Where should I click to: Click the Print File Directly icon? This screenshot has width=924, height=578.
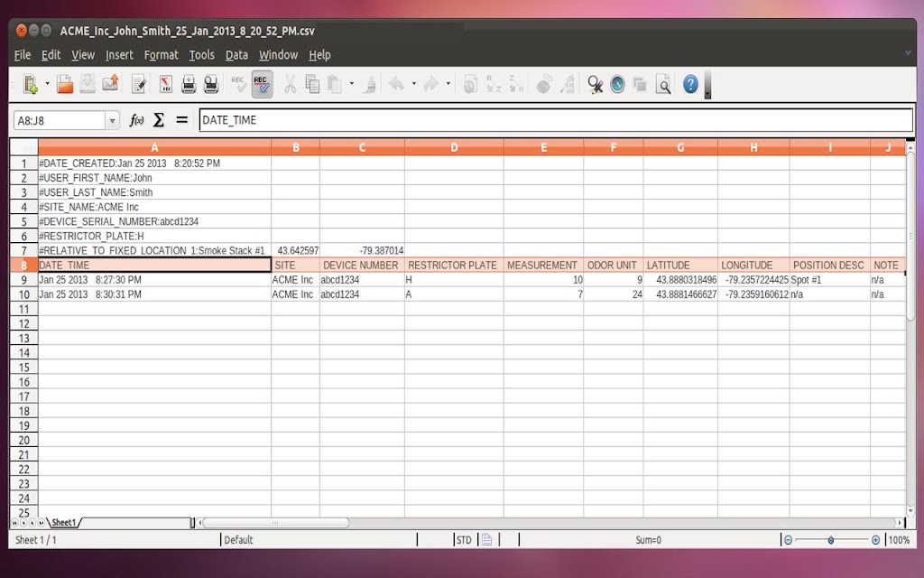[x=189, y=84]
